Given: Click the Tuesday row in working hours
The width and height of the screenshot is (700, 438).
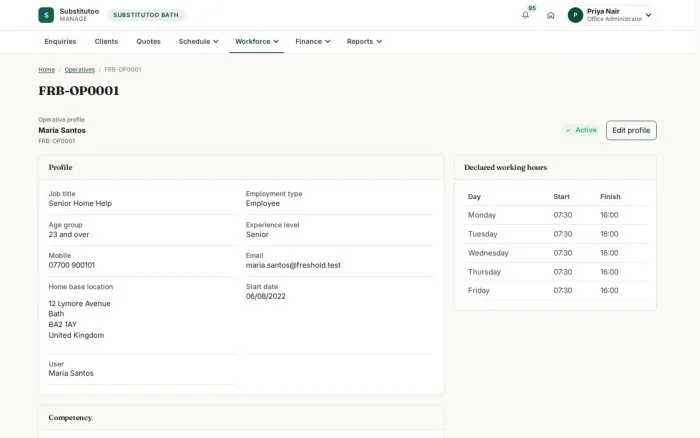Looking at the screenshot, I should [555, 234].
